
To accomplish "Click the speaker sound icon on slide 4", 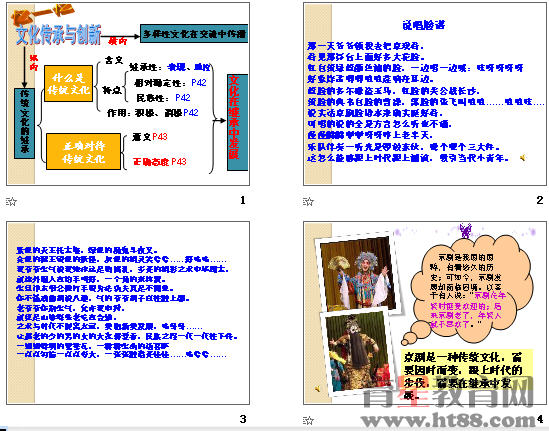I will tap(318, 389).
